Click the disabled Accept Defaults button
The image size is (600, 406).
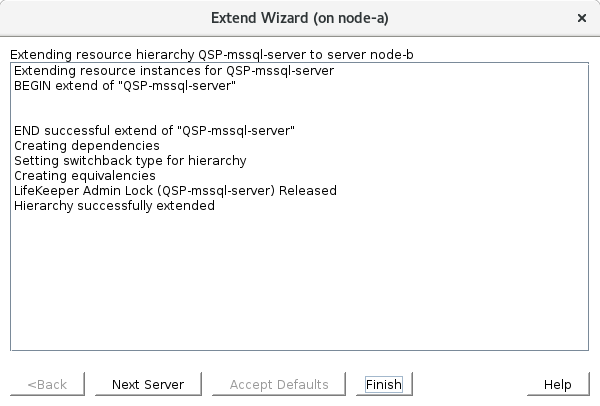278,384
